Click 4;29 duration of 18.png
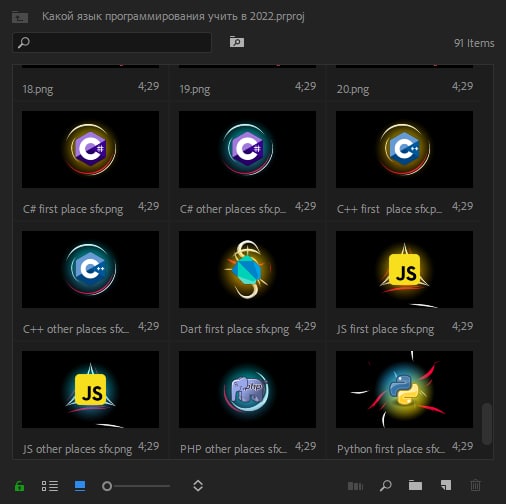 (149, 87)
